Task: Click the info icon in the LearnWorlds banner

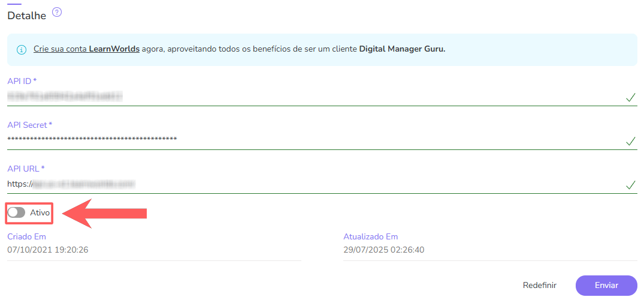Action: 22,49
